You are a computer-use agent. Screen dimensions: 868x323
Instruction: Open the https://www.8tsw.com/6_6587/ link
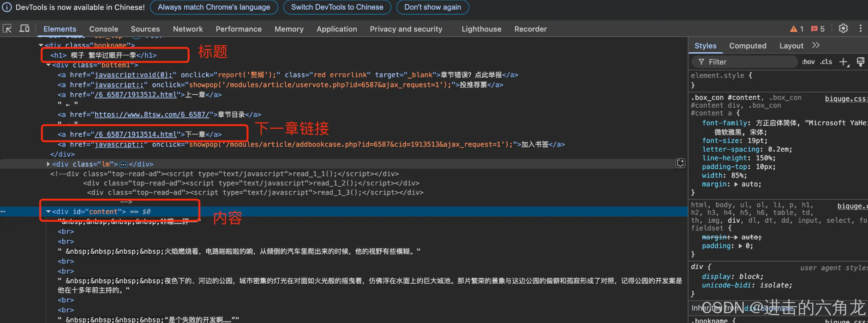152,115
